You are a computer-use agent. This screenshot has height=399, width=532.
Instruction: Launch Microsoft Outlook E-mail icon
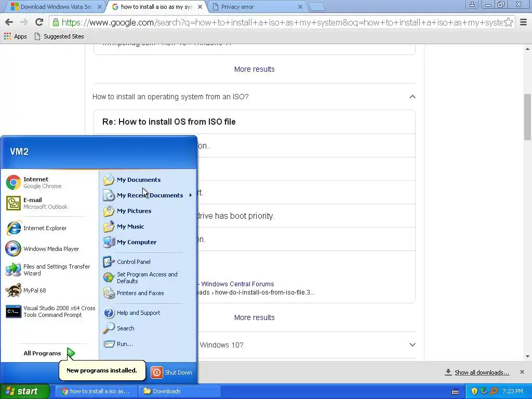click(13, 203)
